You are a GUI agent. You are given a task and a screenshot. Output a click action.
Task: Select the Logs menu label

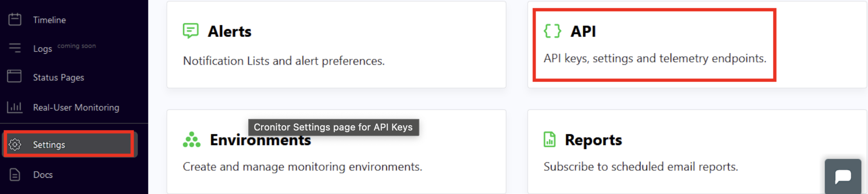tap(43, 49)
